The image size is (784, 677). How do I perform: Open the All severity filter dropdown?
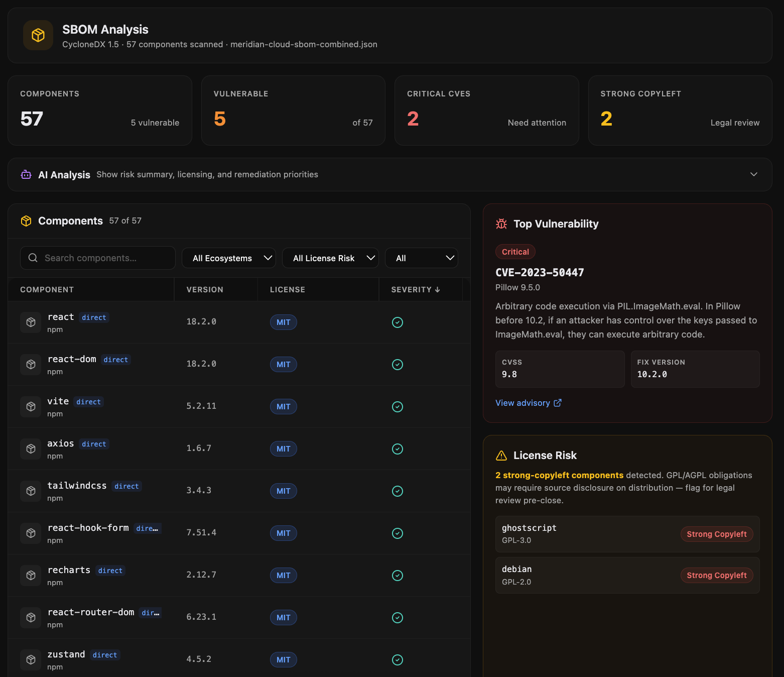(422, 258)
